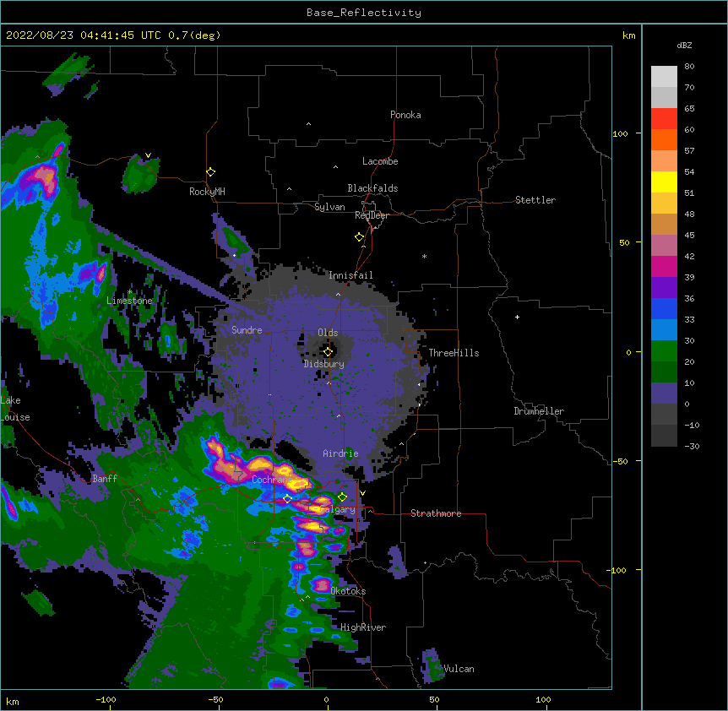
Task: Select the Lacombe city label
Action: [x=380, y=161]
